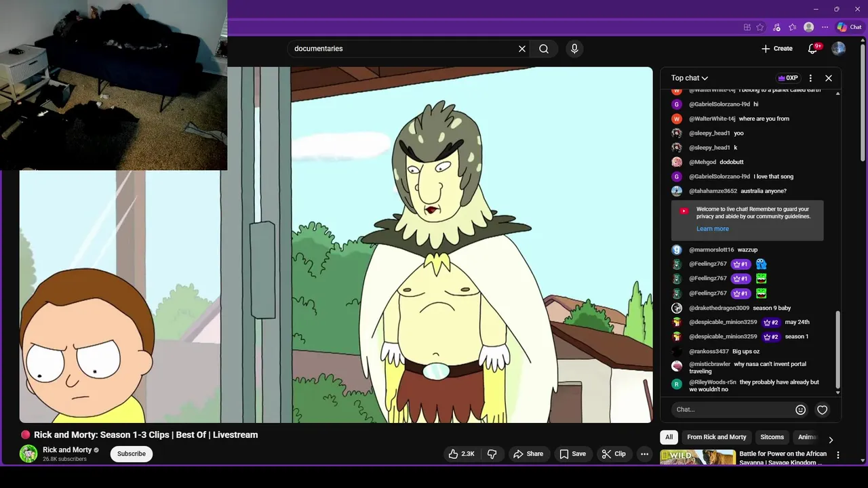Open more video actions menu
The image size is (868, 488).
pyautogui.click(x=645, y=454)
